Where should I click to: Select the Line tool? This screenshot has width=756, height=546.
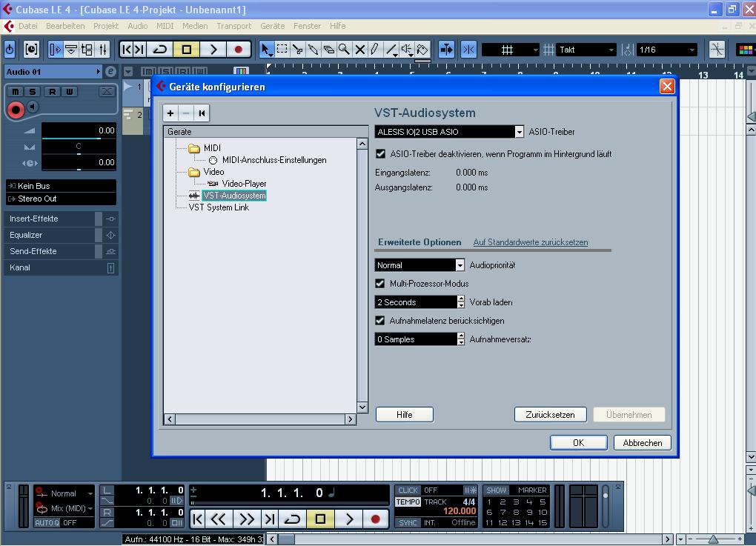click(x=391, y=49)
